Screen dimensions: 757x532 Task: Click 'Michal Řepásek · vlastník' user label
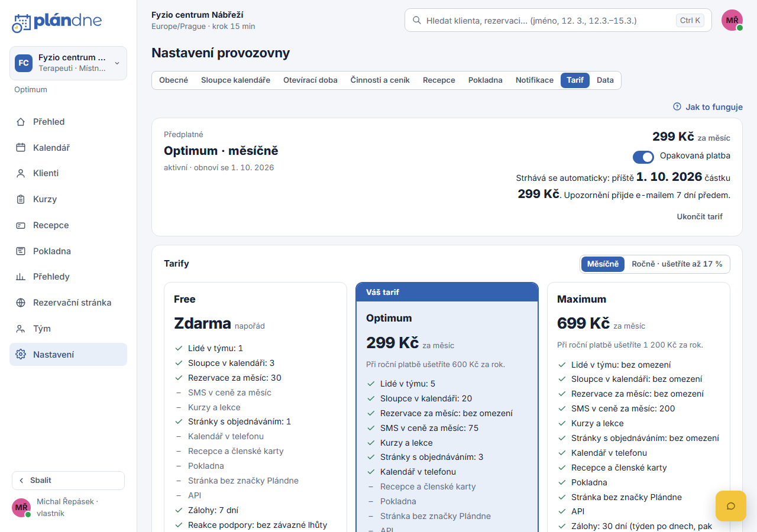click(x=67, y=507)
